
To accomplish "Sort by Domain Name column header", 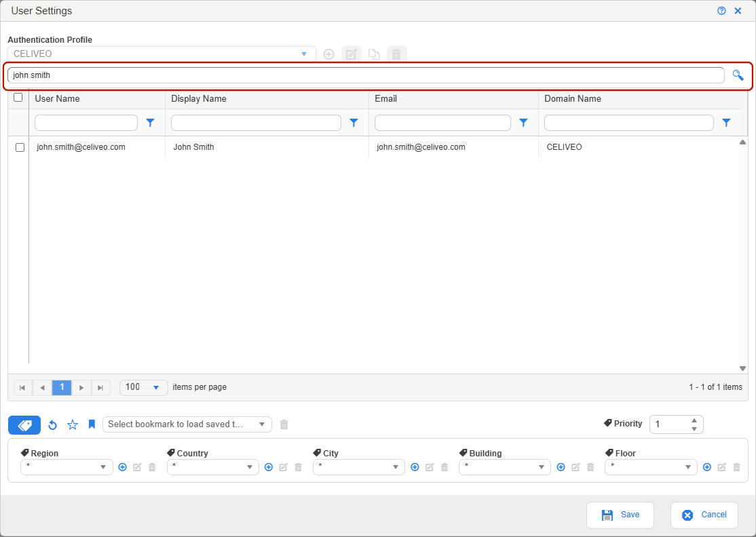I will [573, 98].
